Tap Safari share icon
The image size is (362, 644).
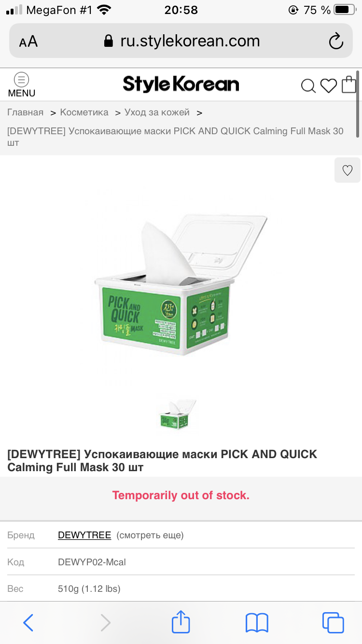[181, 622]
